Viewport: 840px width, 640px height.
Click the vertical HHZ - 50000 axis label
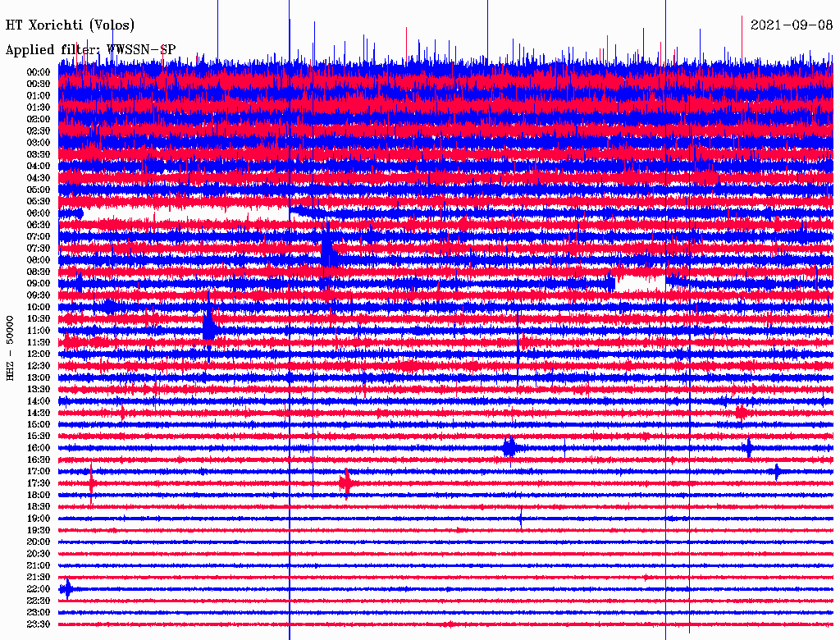(11, 347)
